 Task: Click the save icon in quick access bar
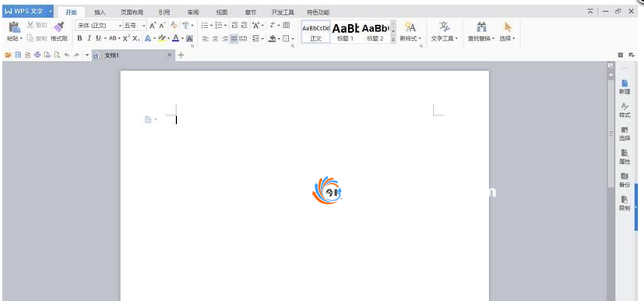point(18,55)
